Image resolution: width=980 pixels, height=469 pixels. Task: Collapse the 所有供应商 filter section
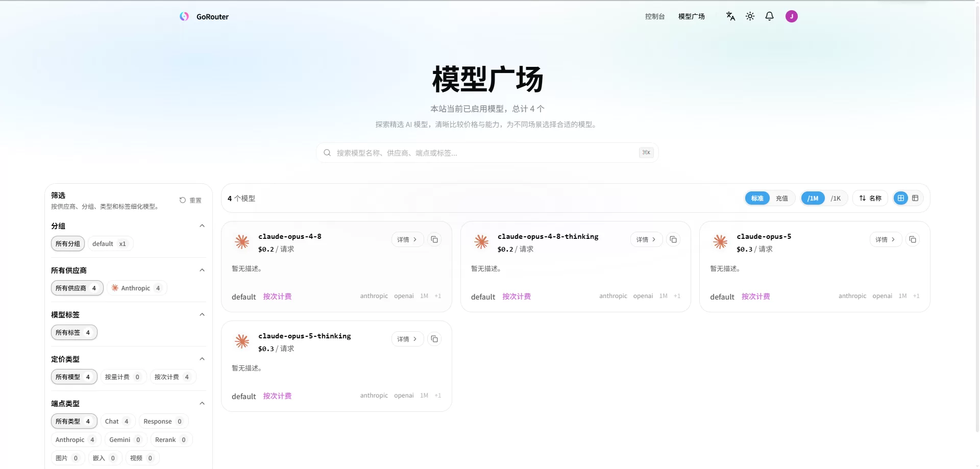202,270
